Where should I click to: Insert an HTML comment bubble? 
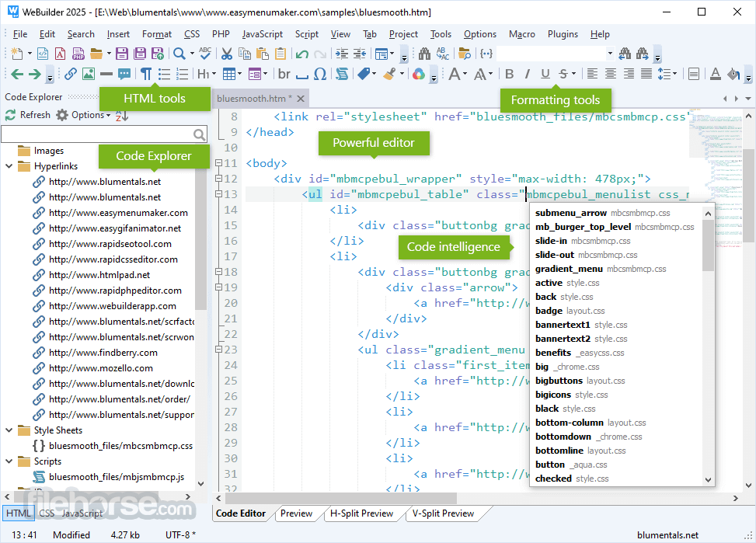(124, 75)
